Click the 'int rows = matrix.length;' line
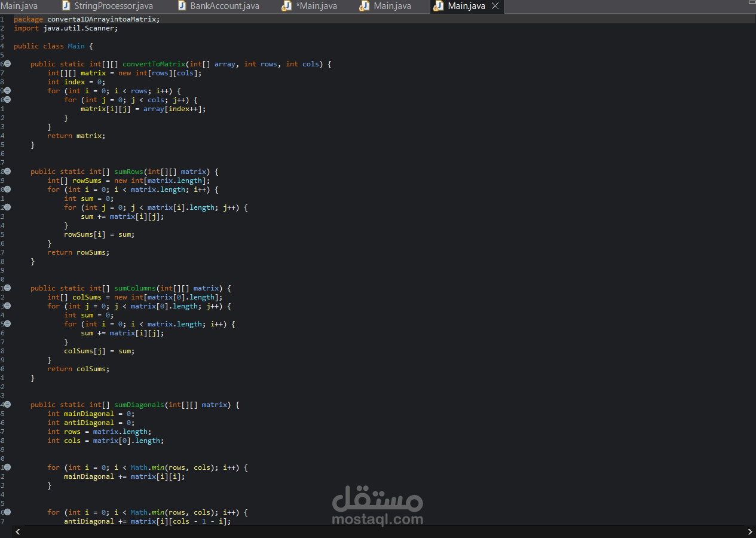Viewport: 756px width, 538px height. coord(99,432)
